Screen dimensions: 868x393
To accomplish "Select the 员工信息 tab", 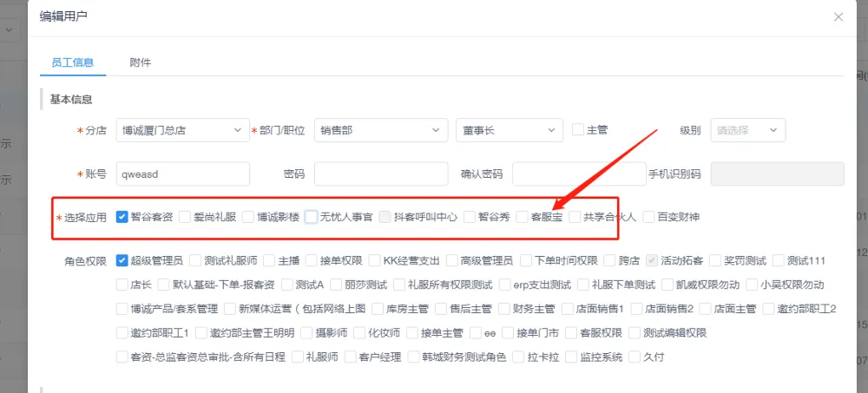I will coord(73,62).
